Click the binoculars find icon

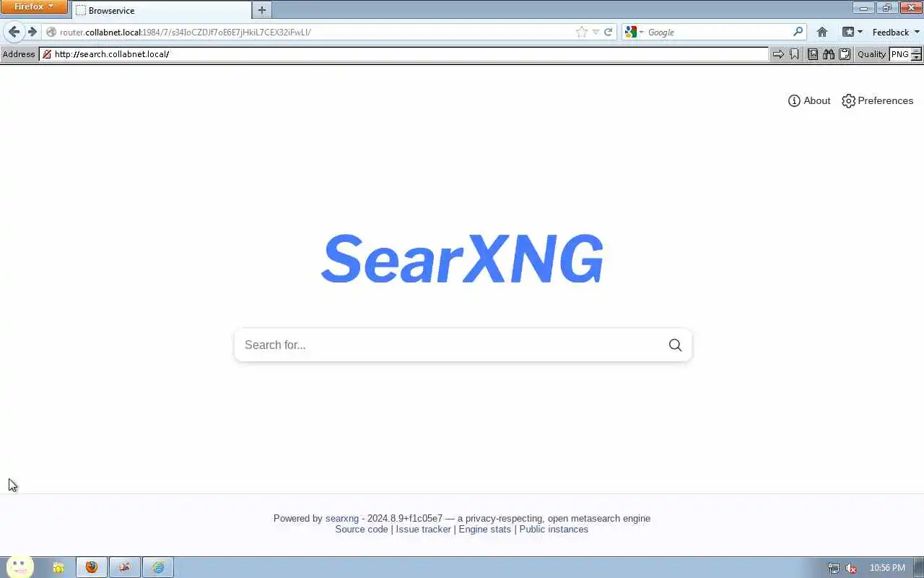tap(829, 54)
